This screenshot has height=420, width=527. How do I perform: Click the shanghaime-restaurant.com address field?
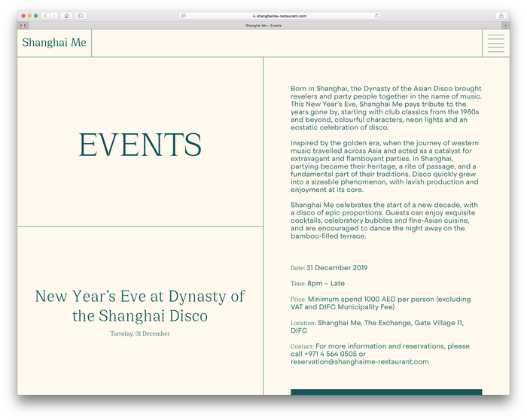[279, 16]
